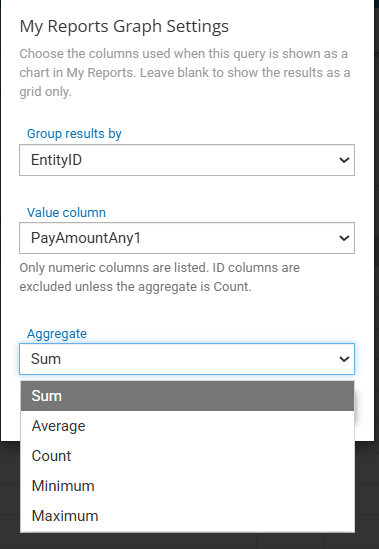Open the Value column PayAmountAny1 dropdown
This screenshot has height=549, width=379.
(x=187, y=238)
